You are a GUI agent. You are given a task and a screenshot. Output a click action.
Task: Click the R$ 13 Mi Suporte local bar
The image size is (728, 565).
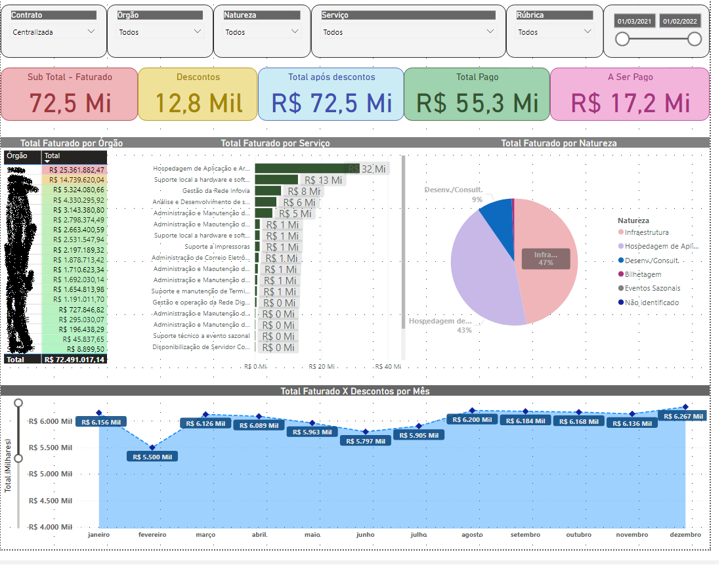(x=276, y=180)
